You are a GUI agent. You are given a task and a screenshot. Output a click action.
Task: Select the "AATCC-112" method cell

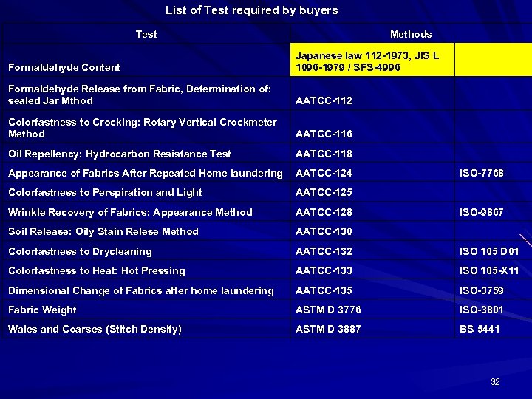click(x=324, y=101)
